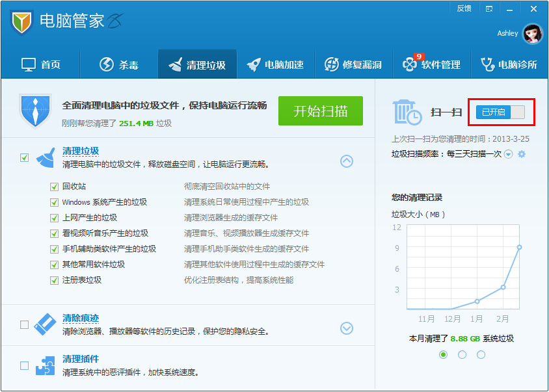549x392 pixels.
Task: Switch to the 杀毒 tab
Action: (x=118, y=65)
